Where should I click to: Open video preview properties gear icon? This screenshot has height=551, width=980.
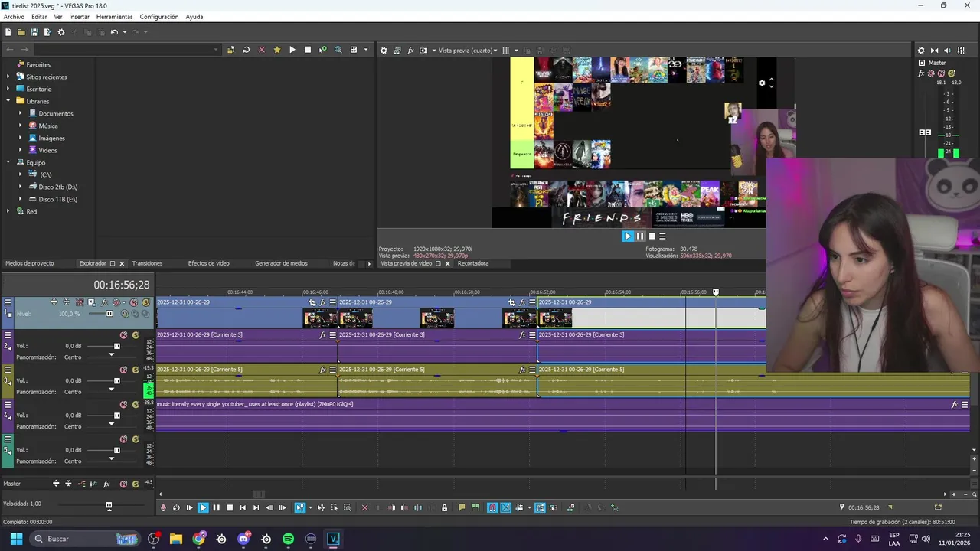click(x=384, y=51)
